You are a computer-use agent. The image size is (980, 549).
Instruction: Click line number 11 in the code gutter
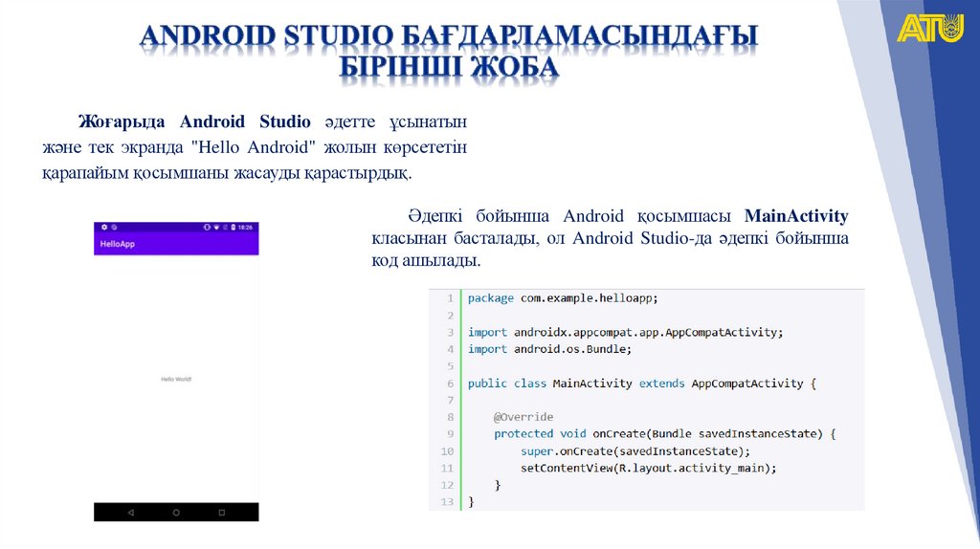pos(447,468)
